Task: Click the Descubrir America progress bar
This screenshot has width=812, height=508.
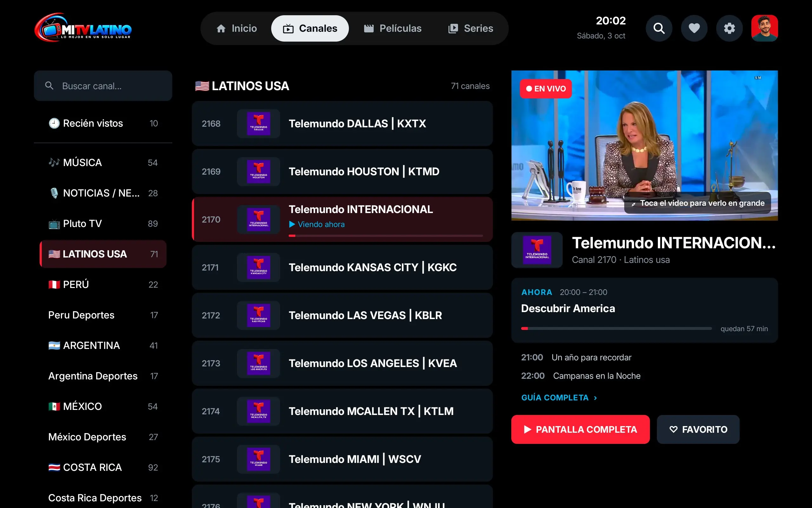Action: pyautogui.click(x=616, y=329)
